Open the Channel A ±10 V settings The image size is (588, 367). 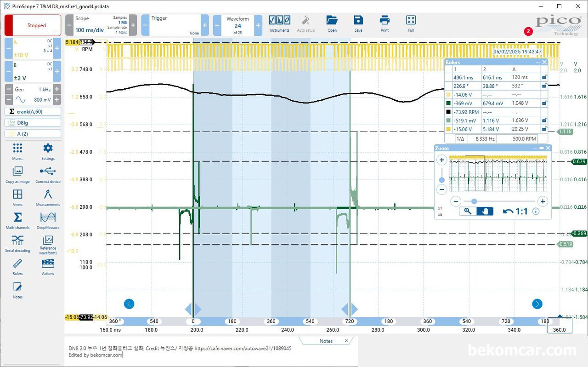coord(33,48)
